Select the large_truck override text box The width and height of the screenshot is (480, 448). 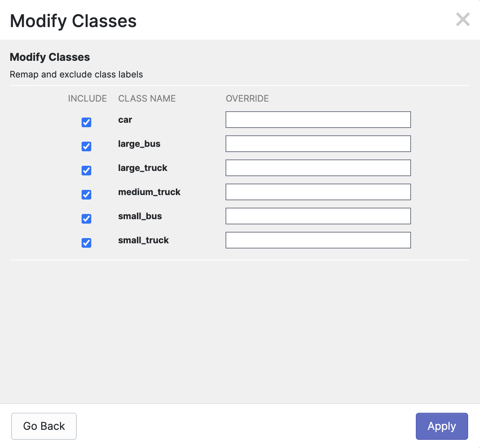click(318, 168)
